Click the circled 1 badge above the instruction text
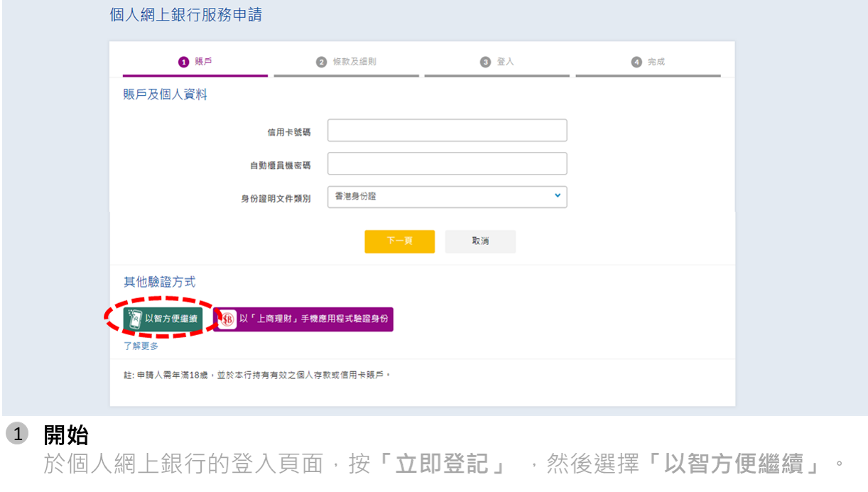The height and width of the screenshot is (492, 868). [17, 433]
